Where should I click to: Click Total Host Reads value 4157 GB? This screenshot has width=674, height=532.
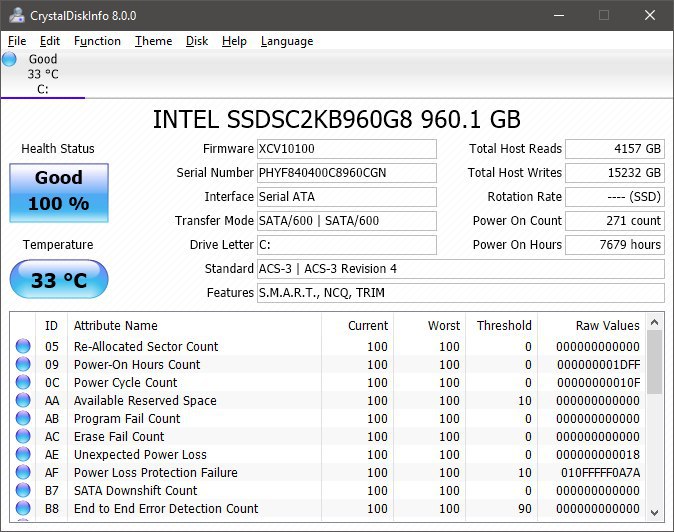(x=615, y=149)
